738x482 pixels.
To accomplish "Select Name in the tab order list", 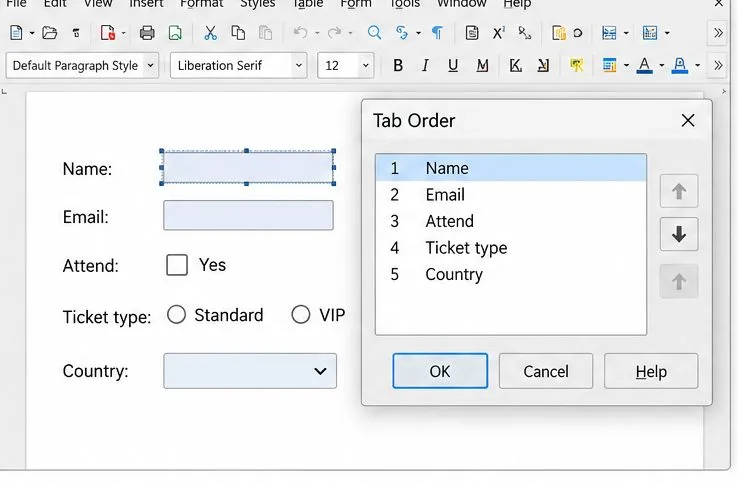I will pos(511,168).
